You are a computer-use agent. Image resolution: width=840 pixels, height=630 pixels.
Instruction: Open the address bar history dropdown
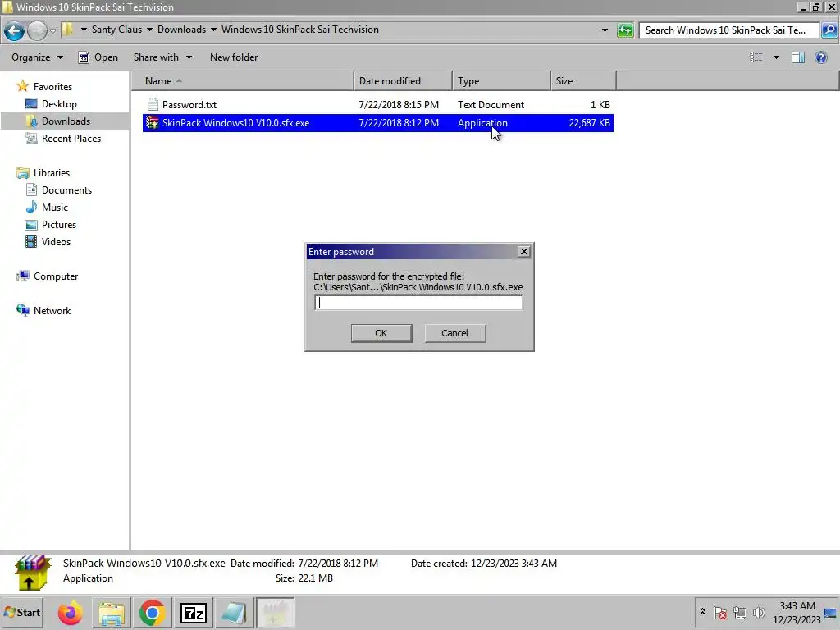(605, 30)
